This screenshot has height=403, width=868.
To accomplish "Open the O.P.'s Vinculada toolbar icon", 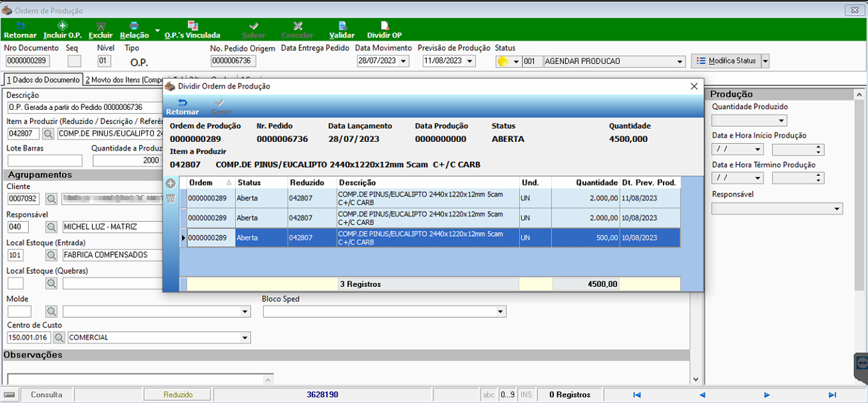I will (193, 26).
